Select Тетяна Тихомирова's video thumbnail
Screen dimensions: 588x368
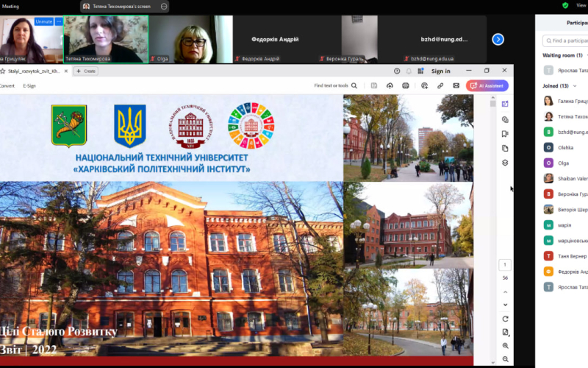point(106,39)
